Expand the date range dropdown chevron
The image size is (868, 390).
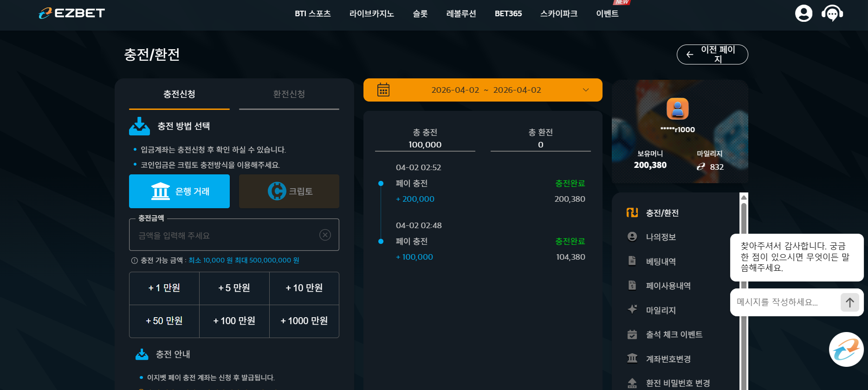click(586, 90)
